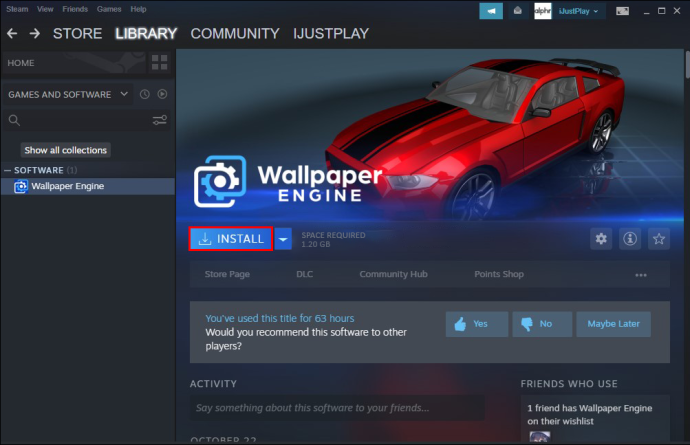
Task: Expand more links with the ellipsis
Action: (641, 275)
